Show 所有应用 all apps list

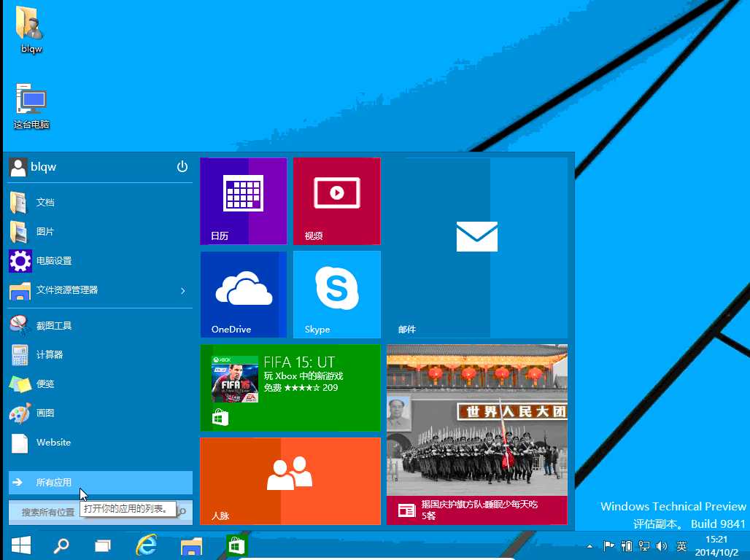coord(101,483)
